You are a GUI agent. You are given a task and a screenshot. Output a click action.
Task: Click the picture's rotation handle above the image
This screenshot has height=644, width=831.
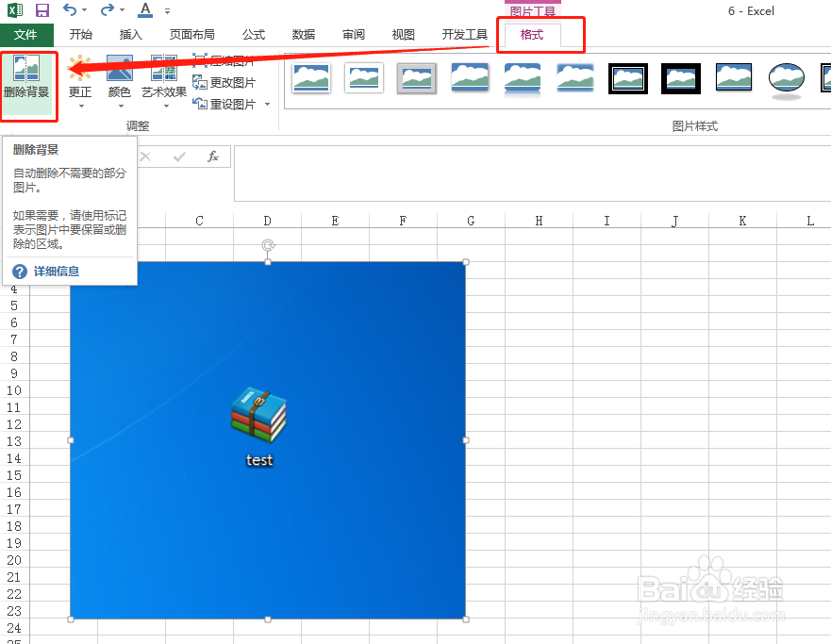[268, 245]
